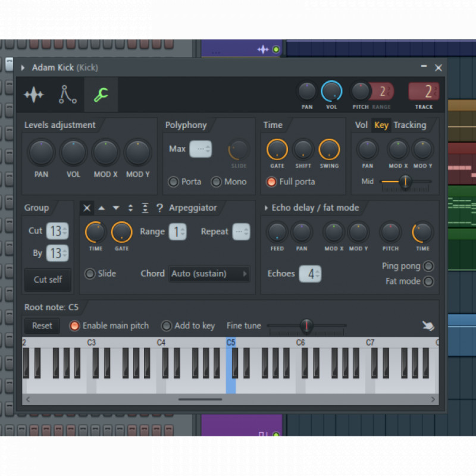Select arpeggiator up-down sticky icon
This screenshot has width=476, height=476.
click(x=145, y=208)
